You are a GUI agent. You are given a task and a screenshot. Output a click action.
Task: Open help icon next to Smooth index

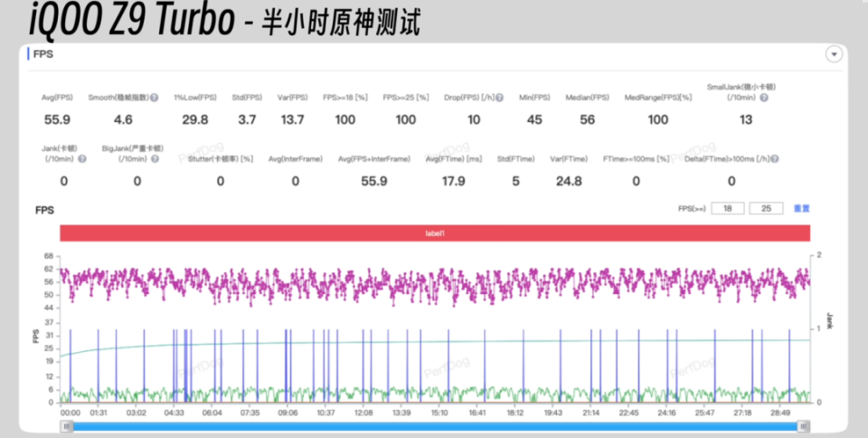pos(154,98)
